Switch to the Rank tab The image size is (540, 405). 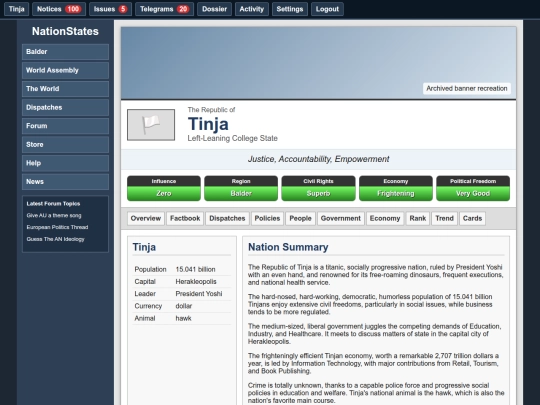point(418,218)
